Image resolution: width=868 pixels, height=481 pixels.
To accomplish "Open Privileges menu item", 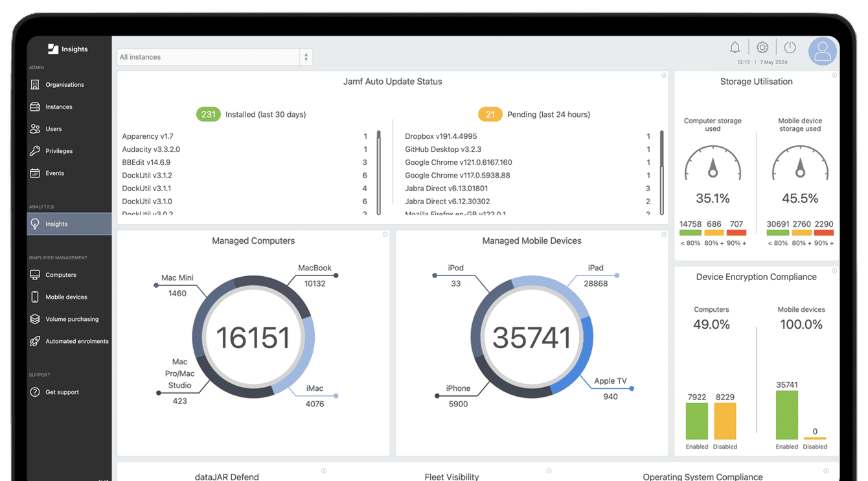I will click(69, 151).
